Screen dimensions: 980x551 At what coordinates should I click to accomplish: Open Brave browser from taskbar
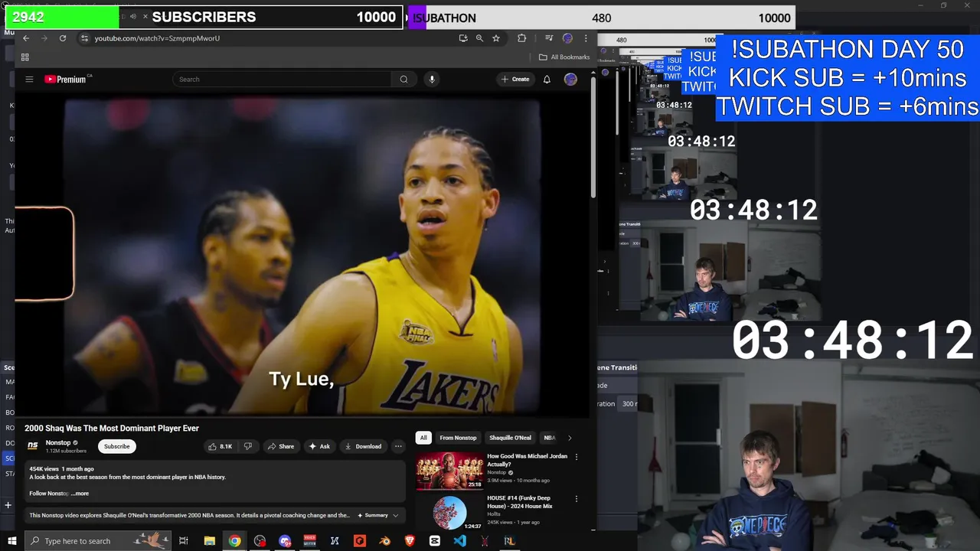[x=410, y=541]
